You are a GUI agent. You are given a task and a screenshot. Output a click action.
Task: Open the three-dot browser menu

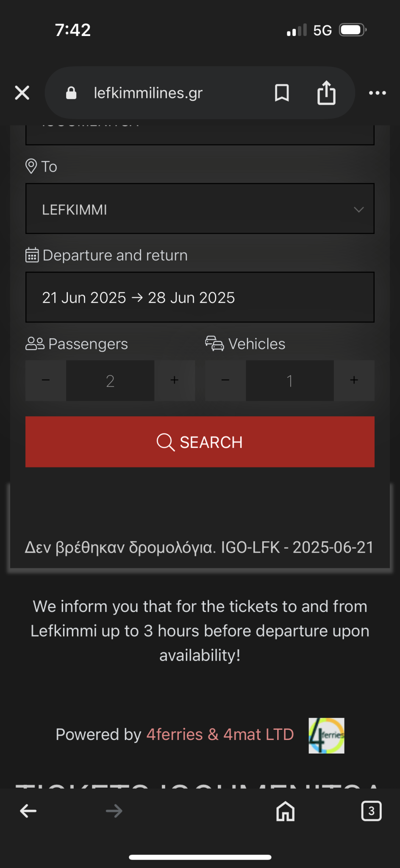[377, 93]
